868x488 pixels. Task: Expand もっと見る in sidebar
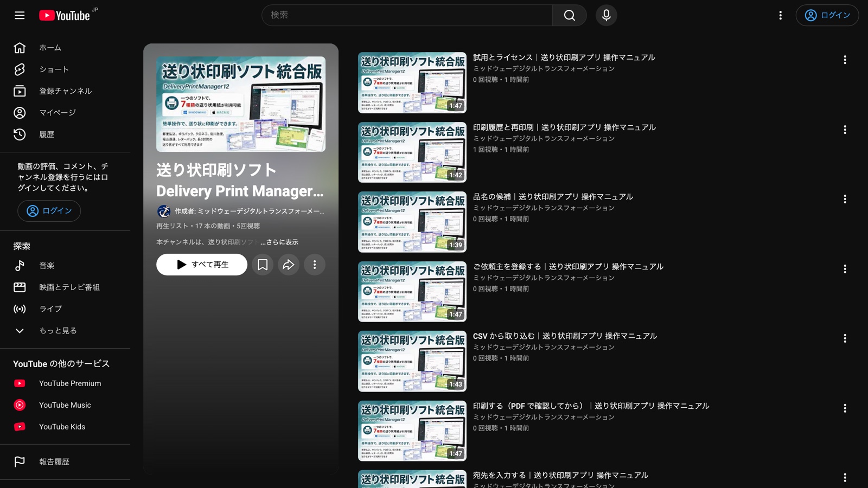[65, 331]
